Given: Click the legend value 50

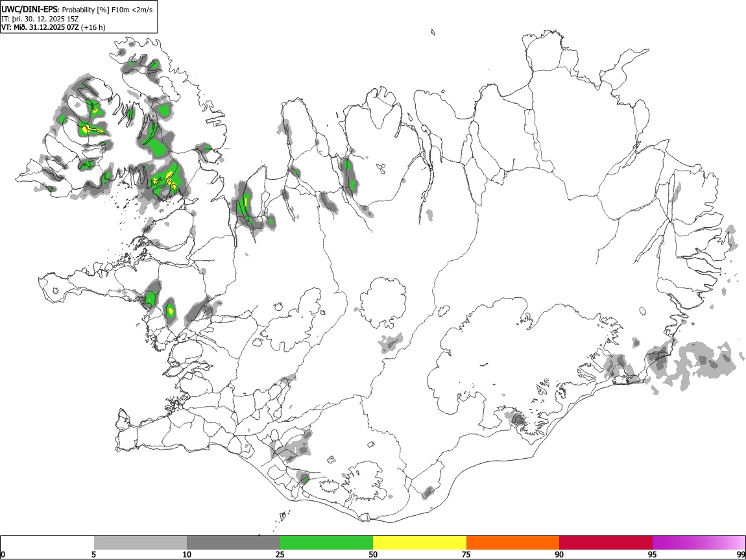Looking at the screenshot, I should coord(373,554).
